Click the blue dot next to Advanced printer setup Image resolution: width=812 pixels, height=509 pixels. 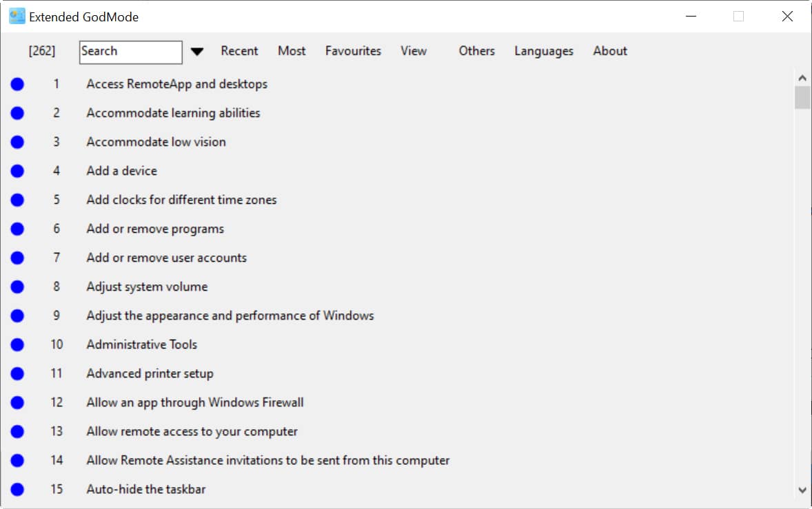(17, 373)
